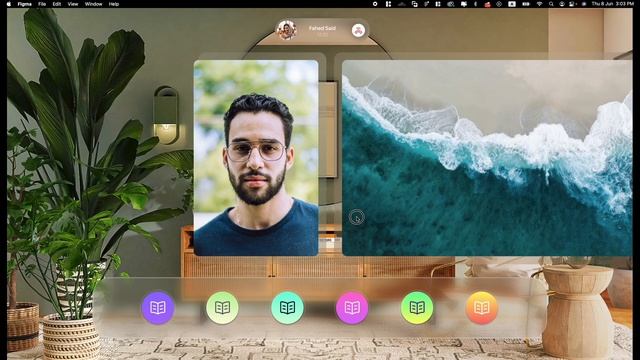640x360 pixels.
Task: Click the lime green book icon
Action: 417,308
